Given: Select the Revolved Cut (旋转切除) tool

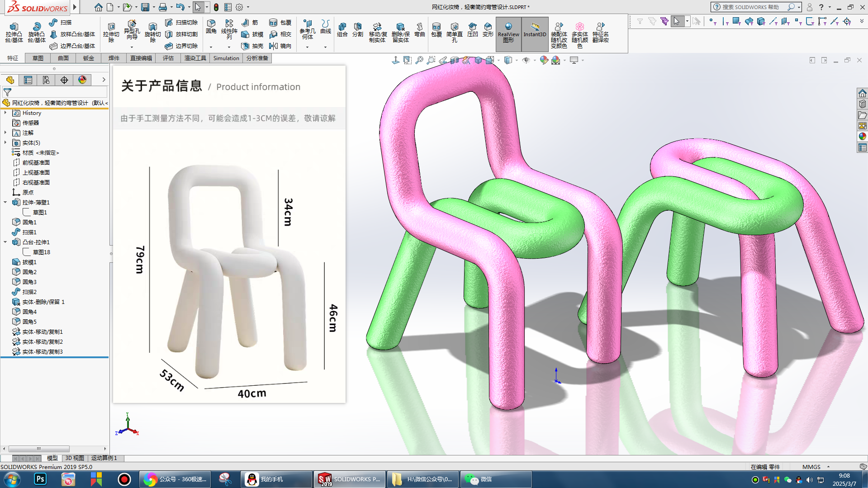Looking at the screenshot, I should (152, 33).
